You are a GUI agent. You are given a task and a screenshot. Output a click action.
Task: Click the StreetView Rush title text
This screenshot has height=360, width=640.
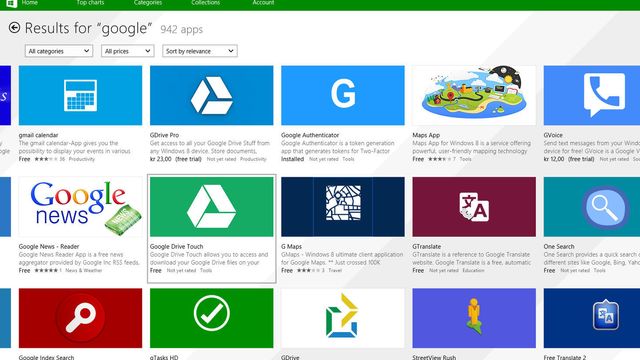[433, 357]
